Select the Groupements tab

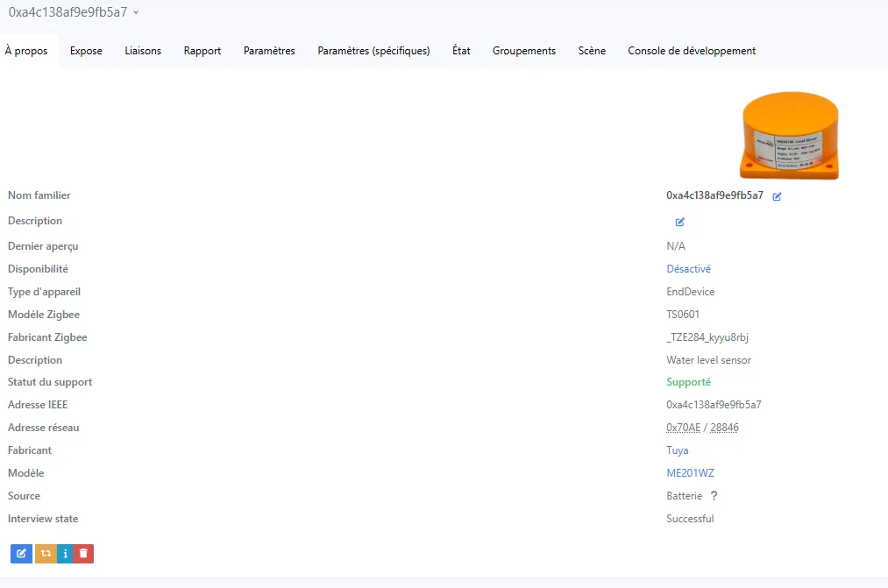point(523,51)
